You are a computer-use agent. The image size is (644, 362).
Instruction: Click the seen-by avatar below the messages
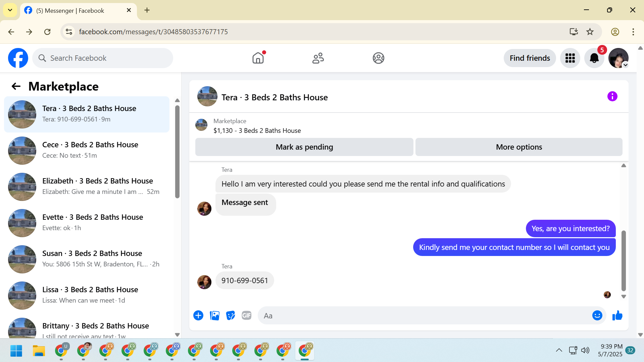coord(607,295)
